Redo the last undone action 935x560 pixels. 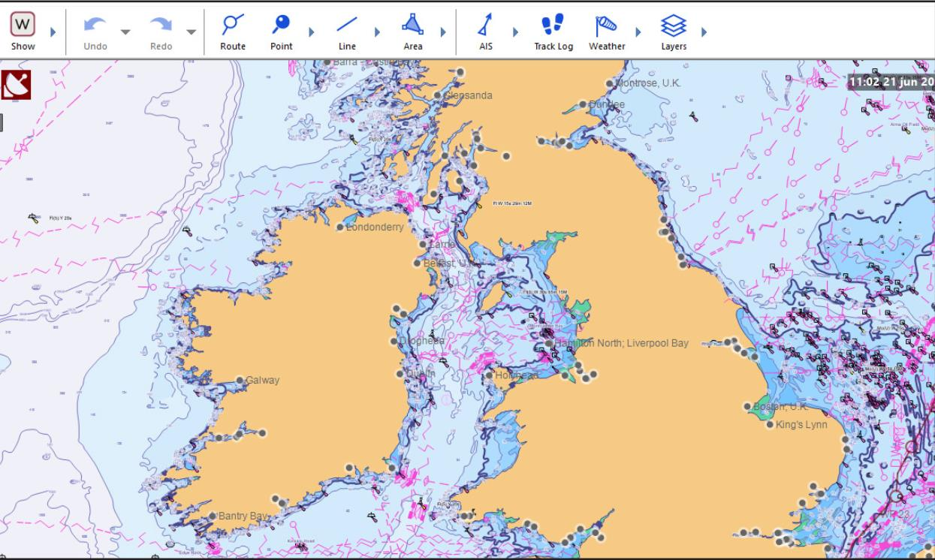(161, 31)
